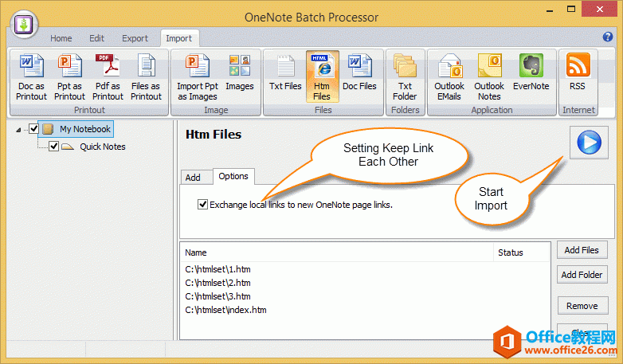Viewport: 623px width, 364px height.
Task: Import from Outlook Notes
Action: 489,77
